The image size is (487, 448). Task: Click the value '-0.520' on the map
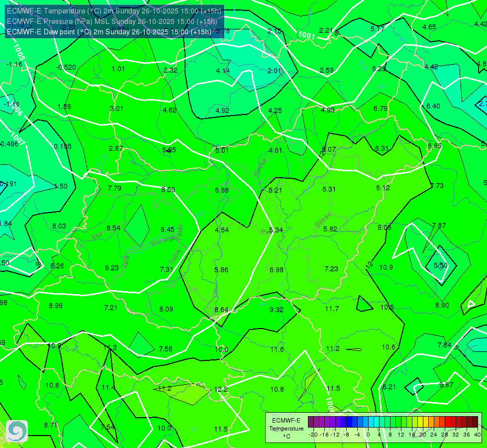[x=66, y=68]
